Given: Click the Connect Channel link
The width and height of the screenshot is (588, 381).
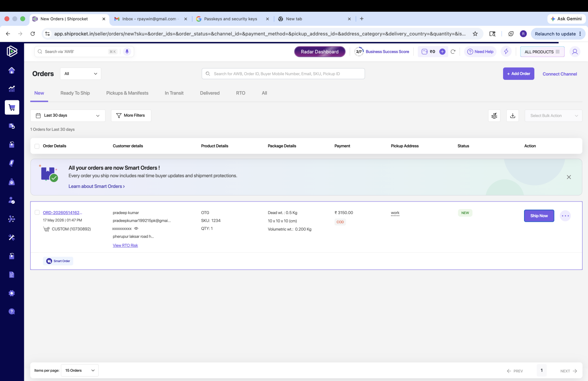Looking at the screenshot, I should coord(560,74).
